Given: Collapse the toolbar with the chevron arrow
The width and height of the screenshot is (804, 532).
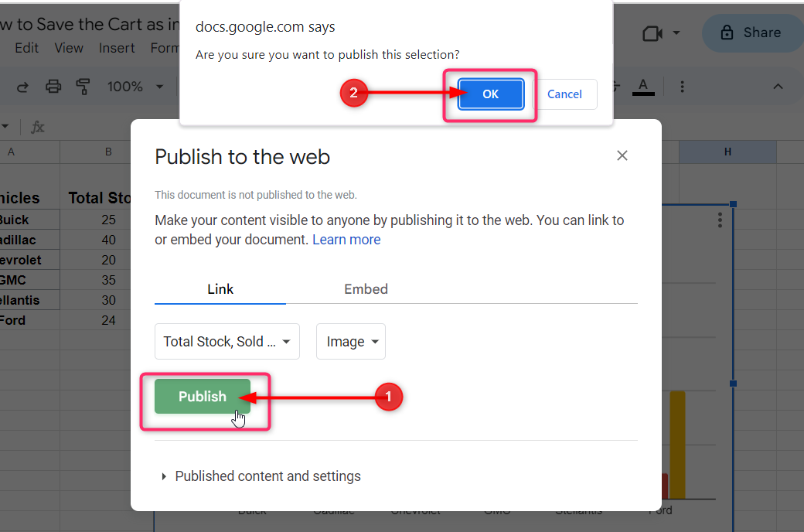Looking at the screenshot, I should point(778,87).
